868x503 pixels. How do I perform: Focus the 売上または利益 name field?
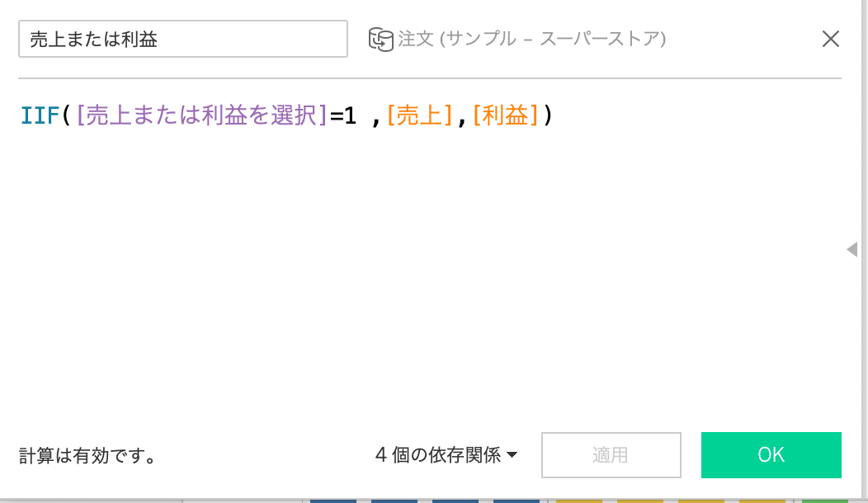(183, 39)
